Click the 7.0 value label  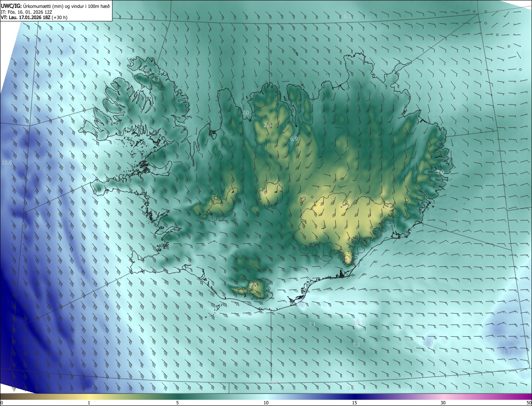pos(245,113)
